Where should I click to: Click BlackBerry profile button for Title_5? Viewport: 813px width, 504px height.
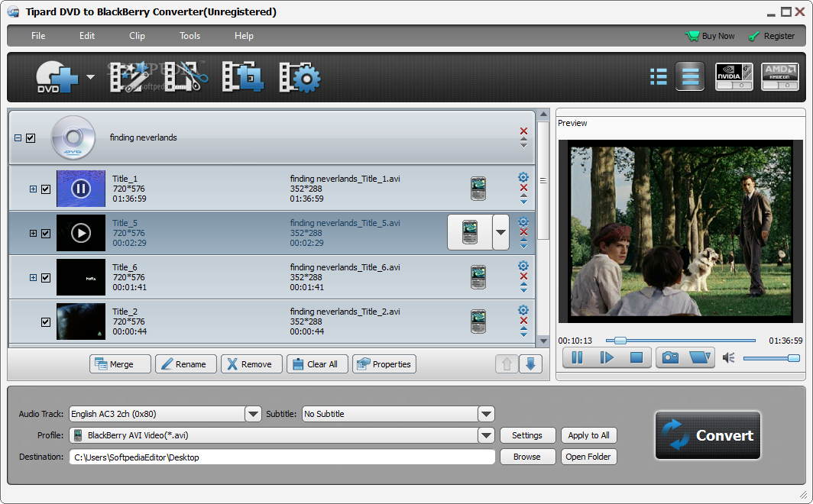(x=470, y=233)
